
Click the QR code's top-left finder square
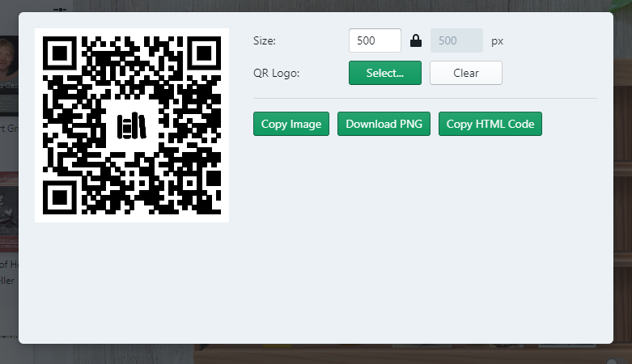coord(60,53)
